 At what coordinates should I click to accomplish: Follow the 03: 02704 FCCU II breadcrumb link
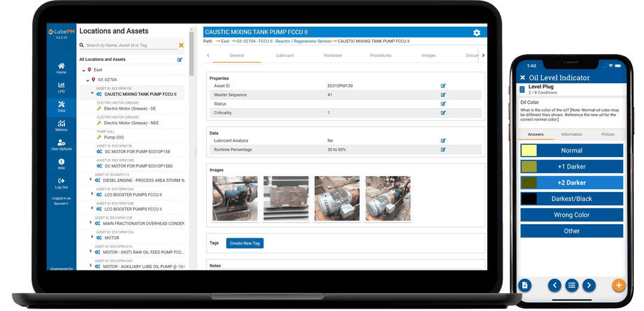point(284,42)
